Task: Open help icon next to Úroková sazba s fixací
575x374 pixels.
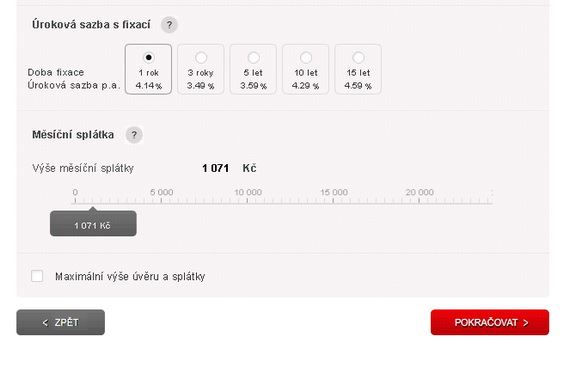Action: 169,25
